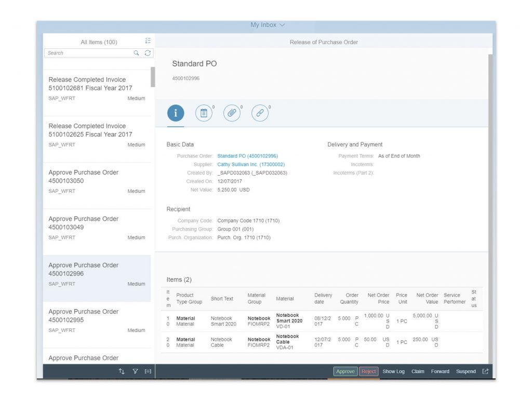Open sort settings atop the All Items list
532x400 pixels.
pyautogui.click(x=148, y=40)
